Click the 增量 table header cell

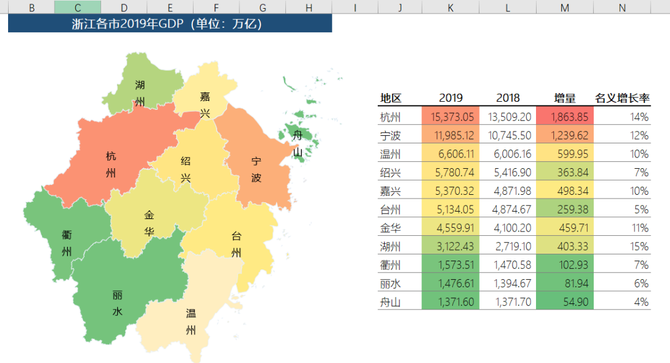(x=565, y=98)
